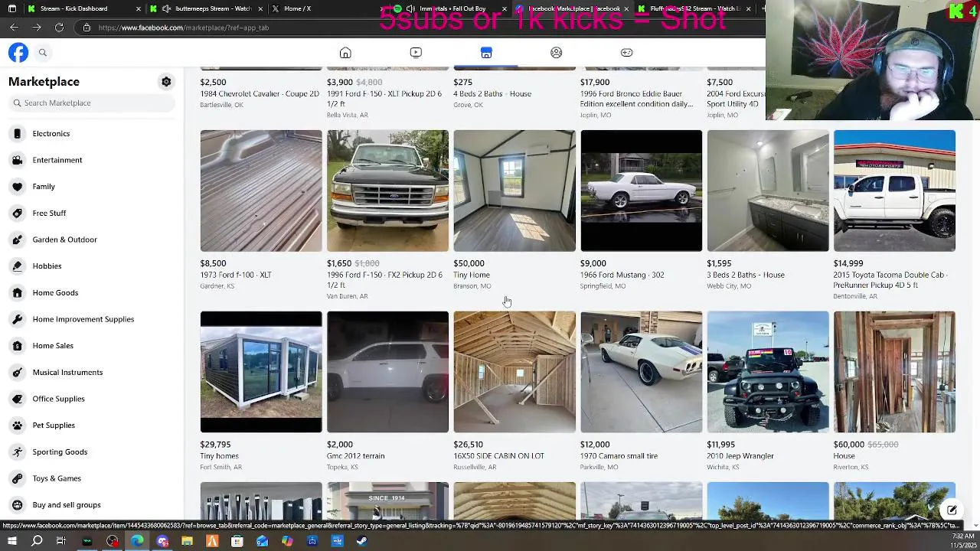Image resolution: width=980 pixels, height=551 pixels.
Task: Open File Explorer from taskbar
Action: pos(187,541)
